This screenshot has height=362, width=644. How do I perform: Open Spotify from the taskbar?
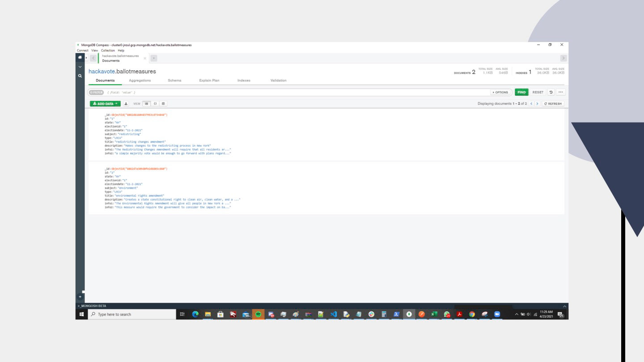click(258, 315)
